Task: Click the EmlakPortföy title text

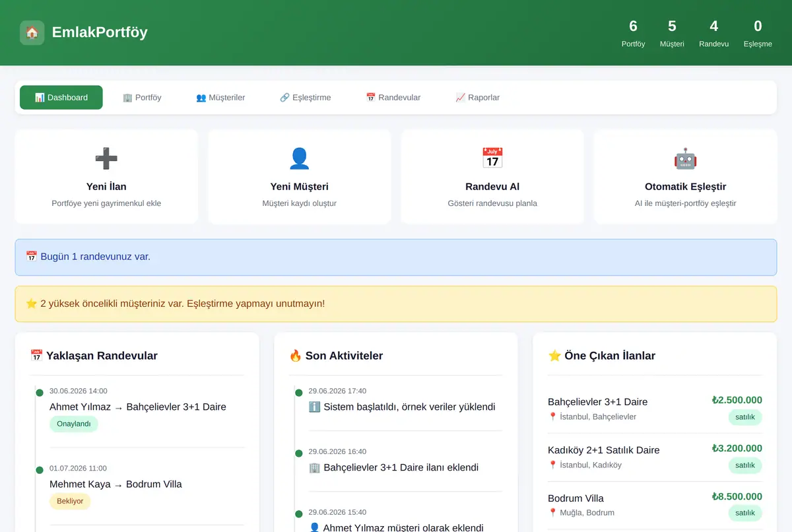Action: tap(100, 32)
